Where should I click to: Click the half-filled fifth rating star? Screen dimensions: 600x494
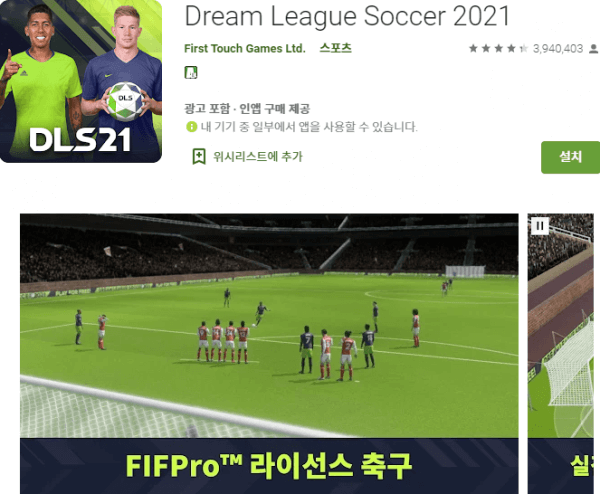coord(523,49)
